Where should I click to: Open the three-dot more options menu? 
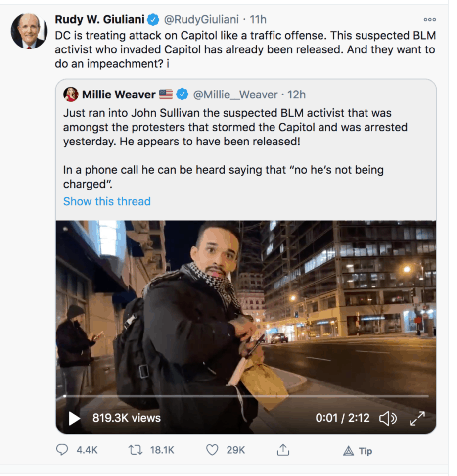pyautogui.click(x=429, y=20)
